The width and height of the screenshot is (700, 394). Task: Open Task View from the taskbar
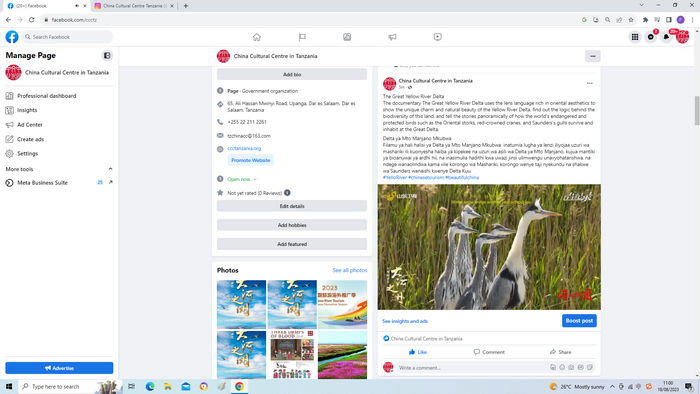pyautogui.click(x=132, y=386)
